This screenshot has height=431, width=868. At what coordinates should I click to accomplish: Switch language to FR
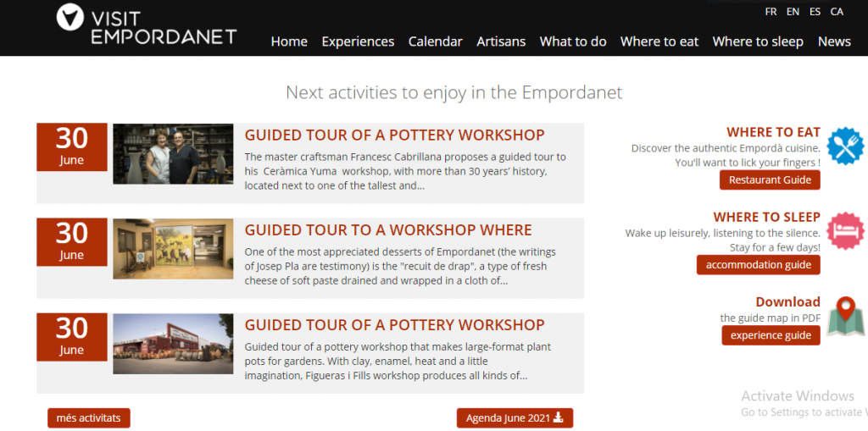[771, 12]
